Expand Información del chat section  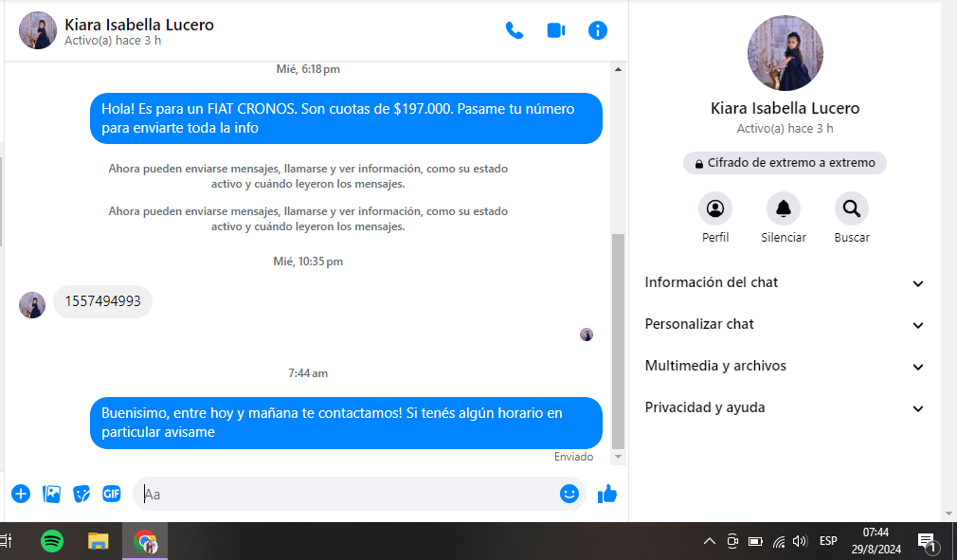coord(784,283)
